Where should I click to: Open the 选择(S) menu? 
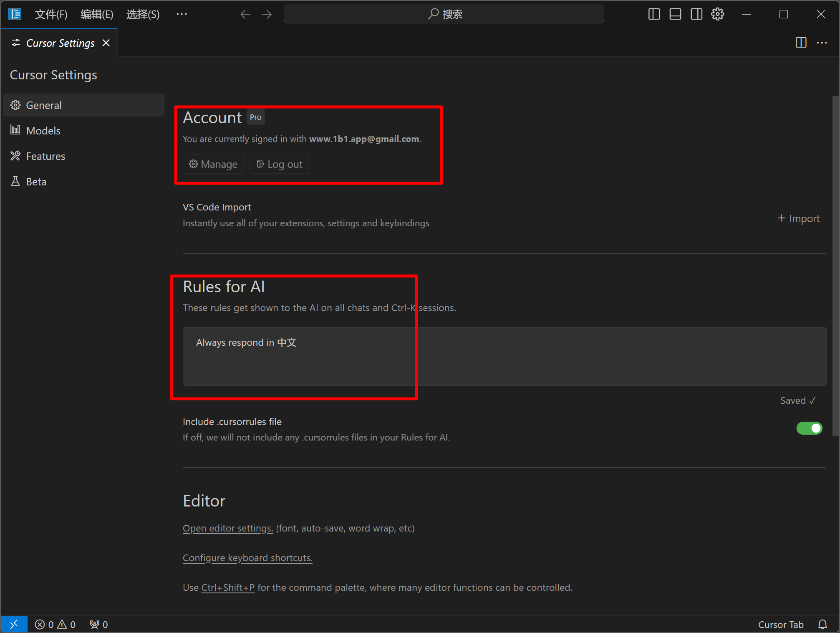tap(143, 14)
